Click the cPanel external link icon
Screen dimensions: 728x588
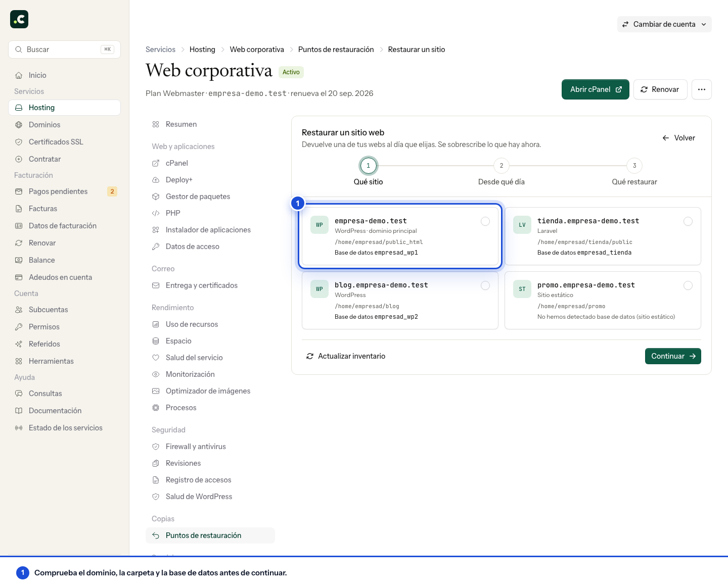tap(156, 163)
